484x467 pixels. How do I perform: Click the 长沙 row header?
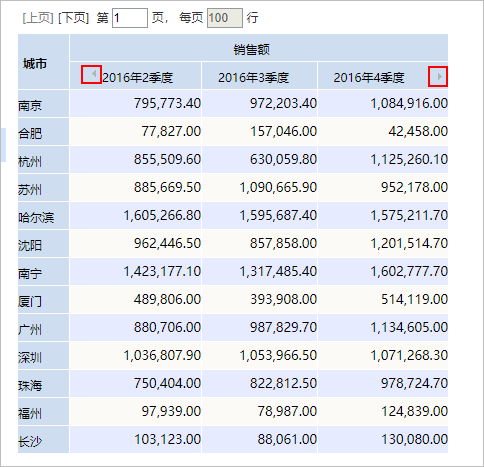pyautogui.click(x=43, y=440)
